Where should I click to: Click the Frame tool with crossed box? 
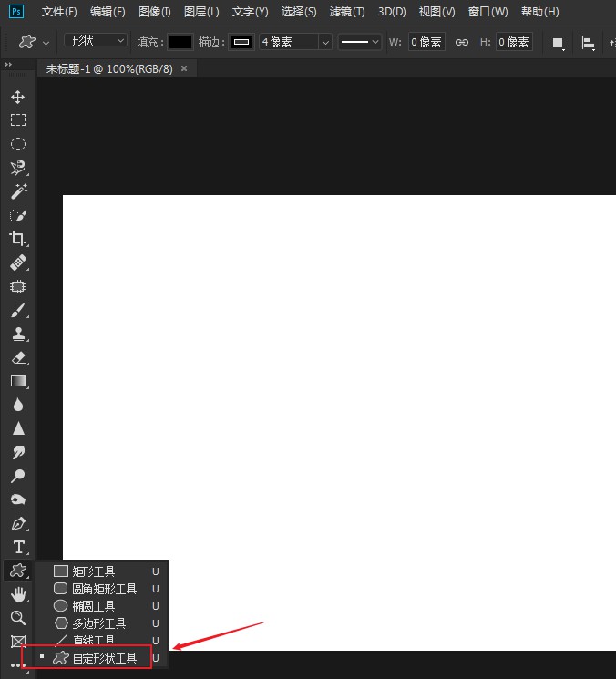pyautogui.click(x=18, y=641)
